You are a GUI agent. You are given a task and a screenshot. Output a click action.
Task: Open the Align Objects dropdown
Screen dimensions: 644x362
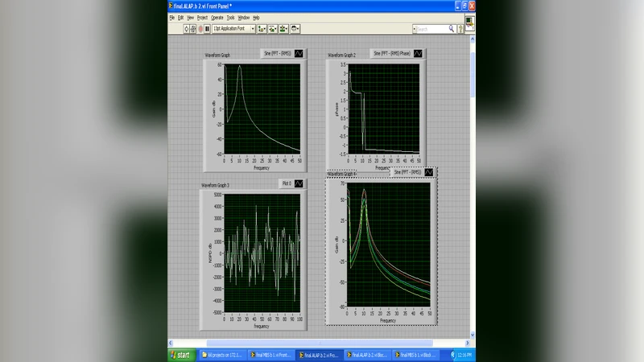point(263,29)
